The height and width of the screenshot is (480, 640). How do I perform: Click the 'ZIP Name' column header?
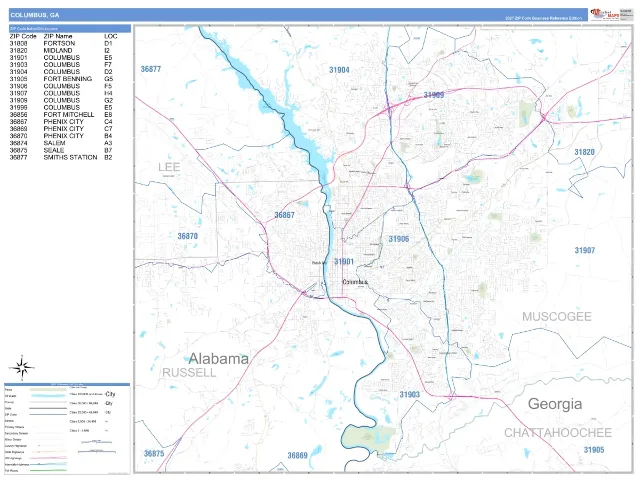pos(58,36)
